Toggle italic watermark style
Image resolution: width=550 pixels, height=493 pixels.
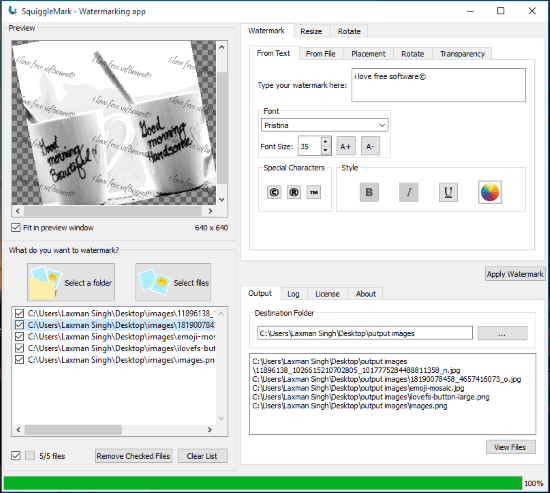point(409,192)
